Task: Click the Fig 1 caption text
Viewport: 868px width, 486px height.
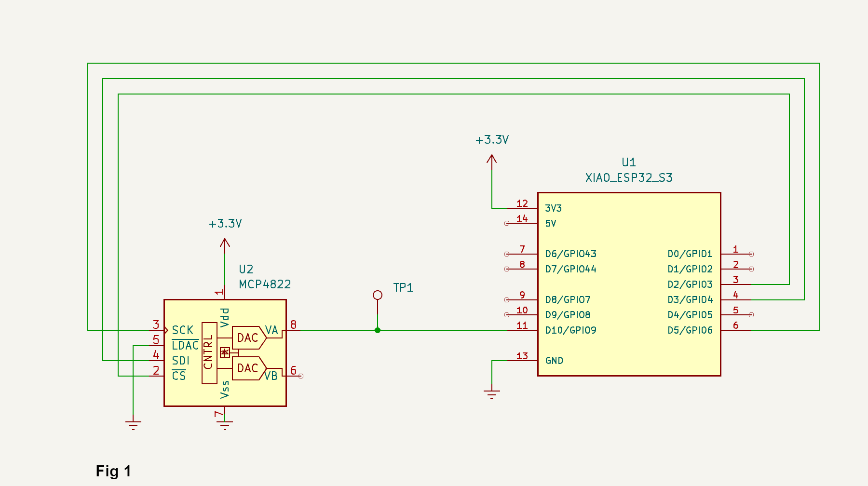Action: (x=113, y=471)
